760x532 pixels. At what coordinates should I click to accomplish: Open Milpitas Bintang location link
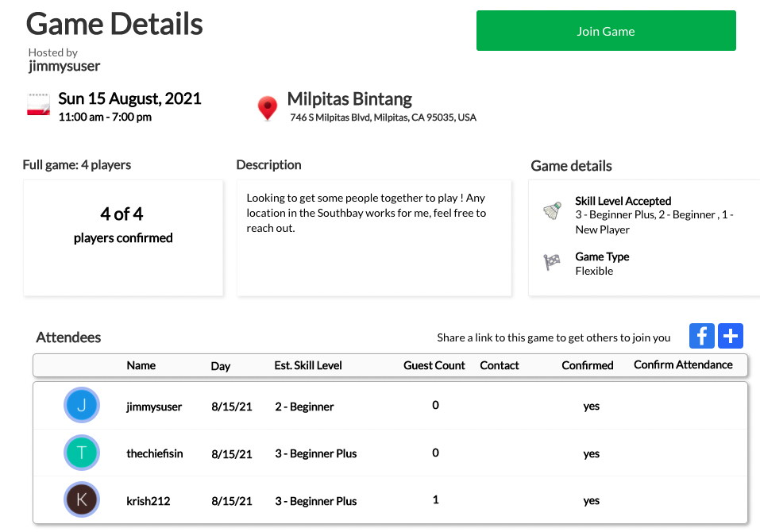[x=349, y=99]
